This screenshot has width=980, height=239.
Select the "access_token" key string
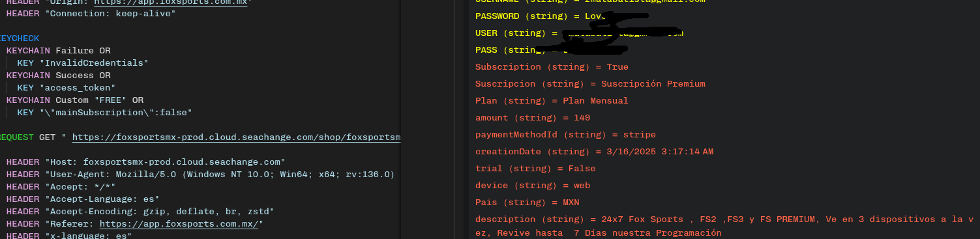(x=78, y=88)
